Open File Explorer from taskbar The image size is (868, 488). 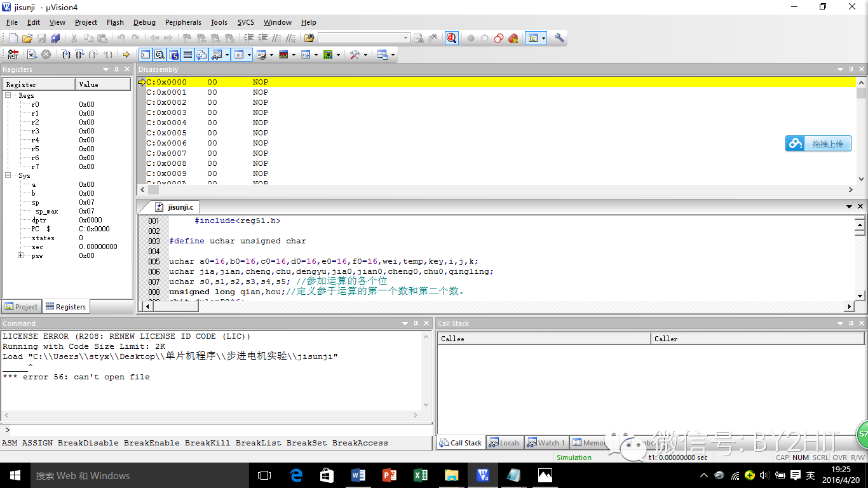point(451,475)
